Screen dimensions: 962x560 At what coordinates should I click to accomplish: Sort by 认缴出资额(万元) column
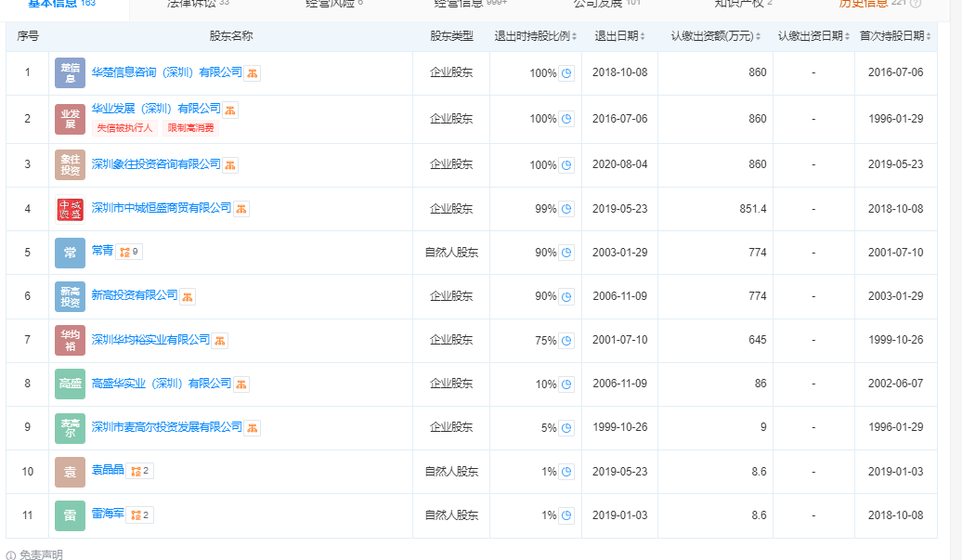coord(715,36)
